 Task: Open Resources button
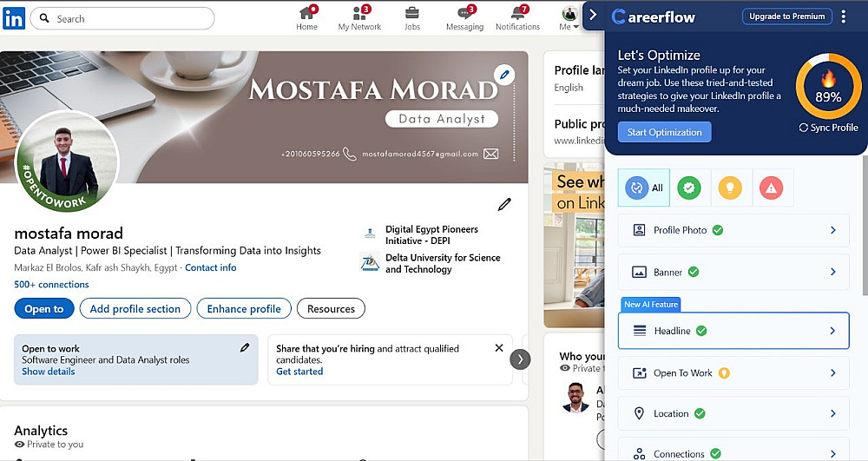331,309
